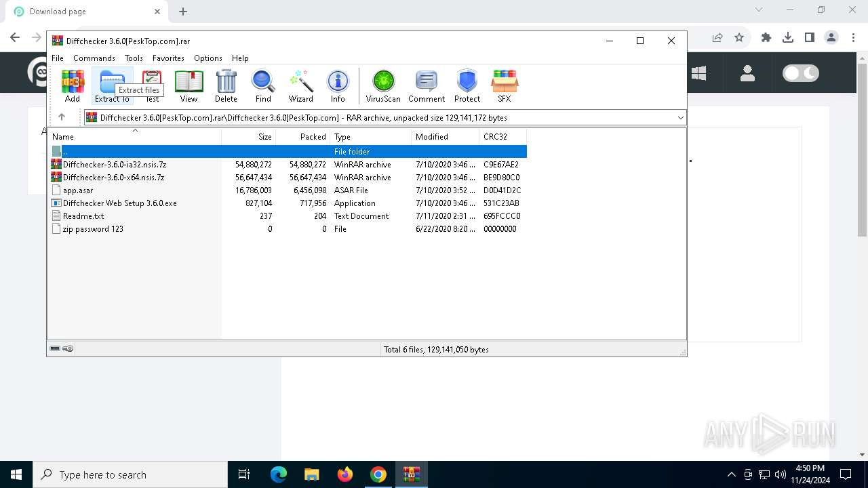
Task: Open the View toolbar tool
Action: (x=189, y=86)
